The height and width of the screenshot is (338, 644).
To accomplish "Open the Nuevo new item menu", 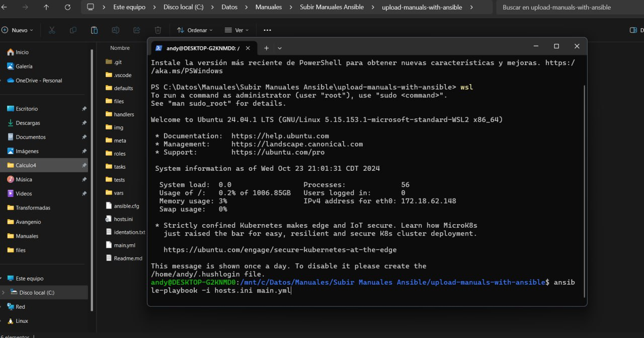I will (18, 30).
